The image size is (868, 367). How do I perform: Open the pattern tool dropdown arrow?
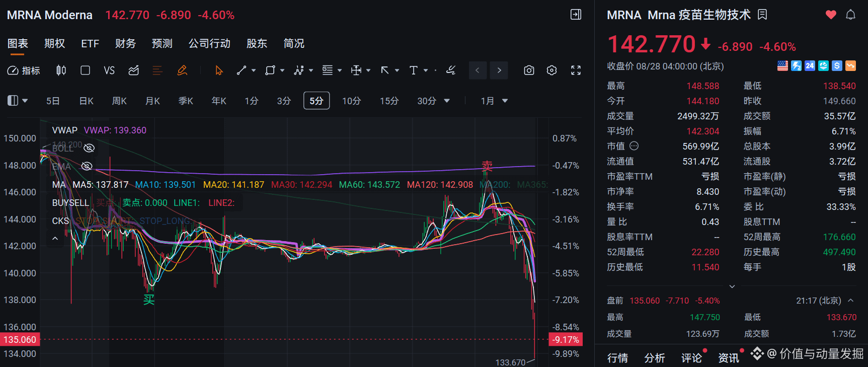click(x=311, y=70)
